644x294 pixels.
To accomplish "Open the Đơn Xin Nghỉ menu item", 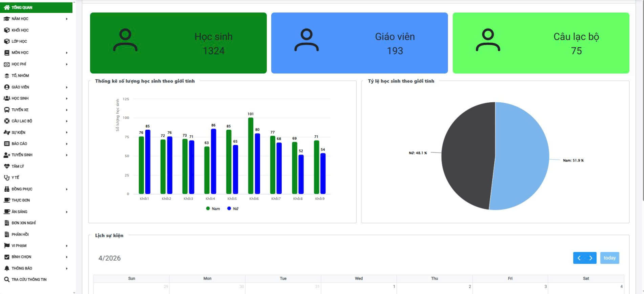I will (x=23, y=223).
